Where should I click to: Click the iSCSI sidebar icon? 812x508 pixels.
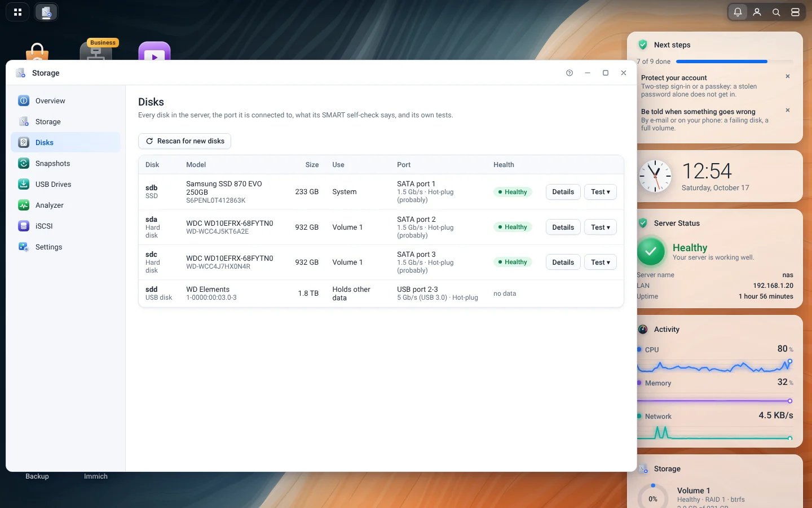pyautogui.click(x=24, y=226)
